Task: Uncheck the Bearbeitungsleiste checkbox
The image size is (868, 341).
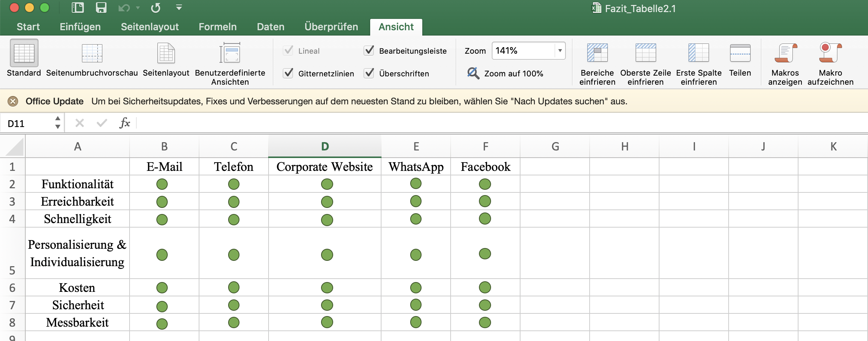Action: tap(369, 51)
